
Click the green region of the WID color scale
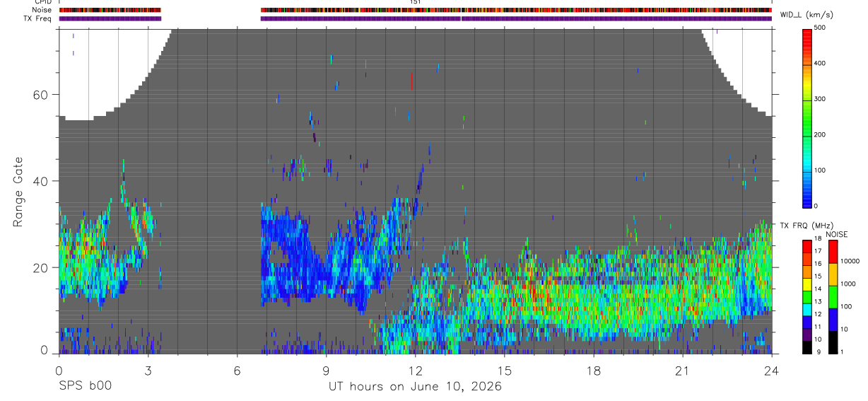(807, 117)
